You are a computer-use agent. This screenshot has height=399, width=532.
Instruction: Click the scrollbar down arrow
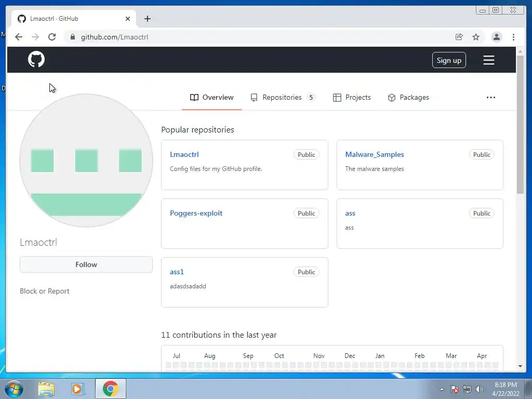pos(520,366)
